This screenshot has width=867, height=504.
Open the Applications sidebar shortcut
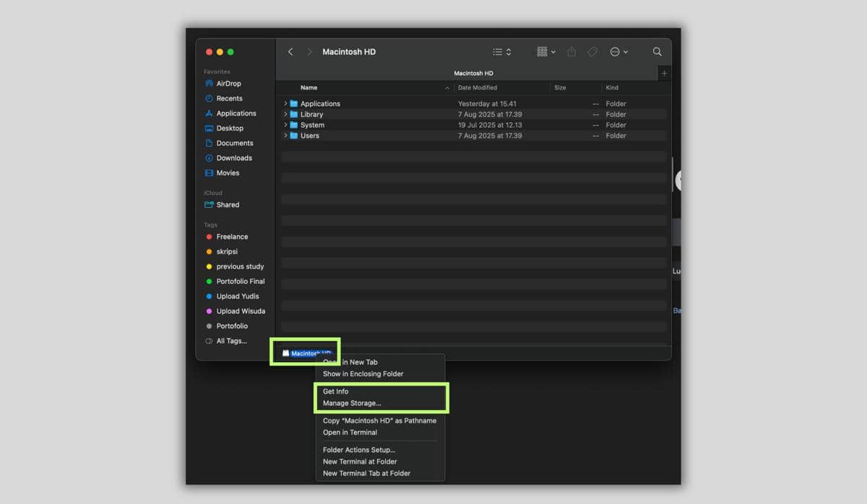[x=236, y=113]
